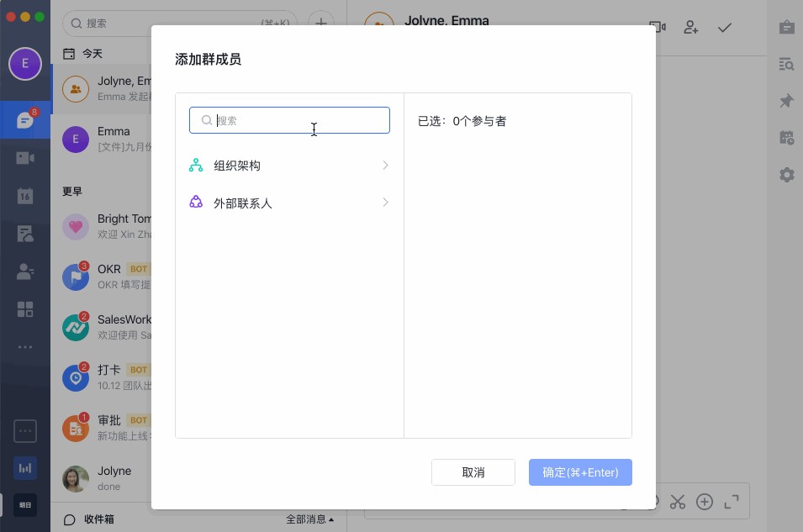Click the 确定 confirm button
The width and height of the screenshot is (803, 532).
pyautogui.click(x=580, y=472)
